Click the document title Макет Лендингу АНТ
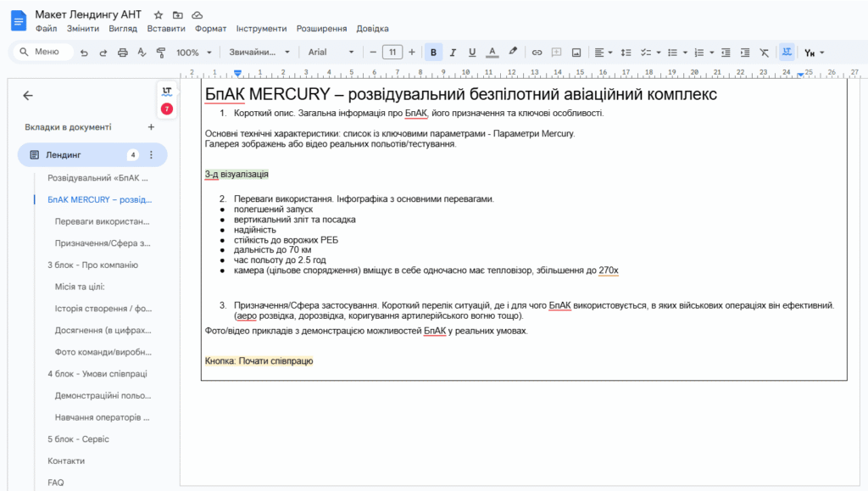The image size is (868, 491). click(x=88, y=15)
